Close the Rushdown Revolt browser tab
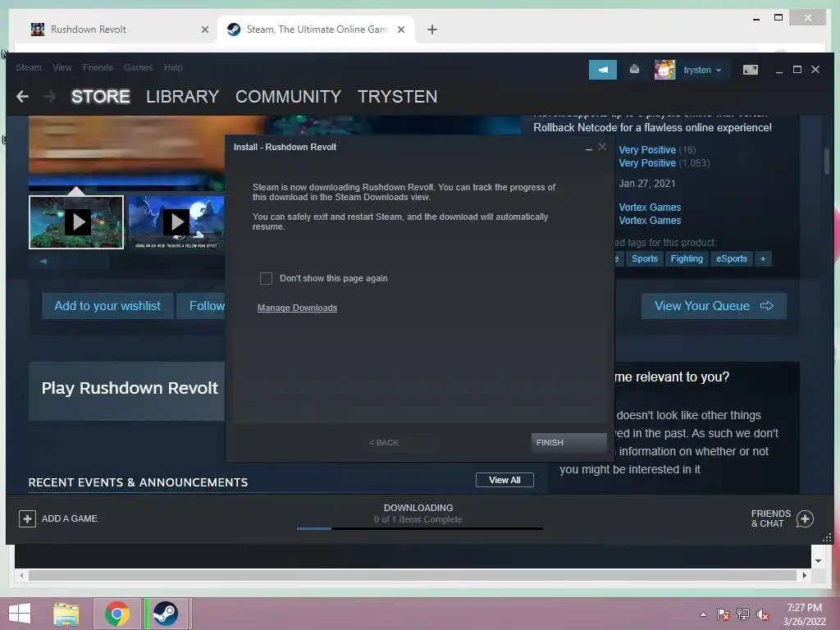 point(204,30)
